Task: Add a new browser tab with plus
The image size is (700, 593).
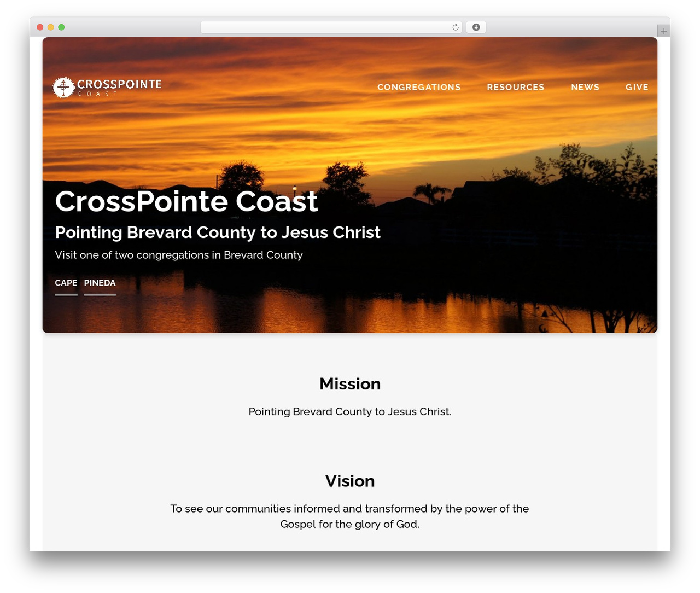Action: pos(663,31)
